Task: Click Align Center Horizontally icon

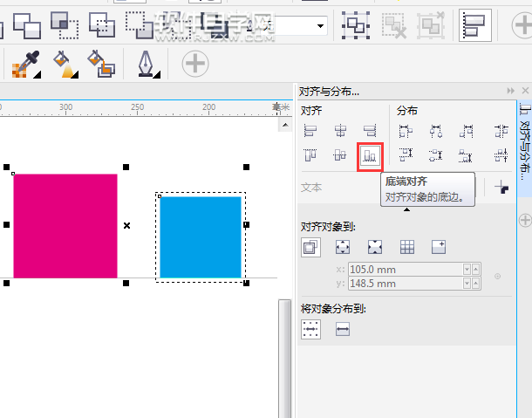Action: tap(340, 130)
